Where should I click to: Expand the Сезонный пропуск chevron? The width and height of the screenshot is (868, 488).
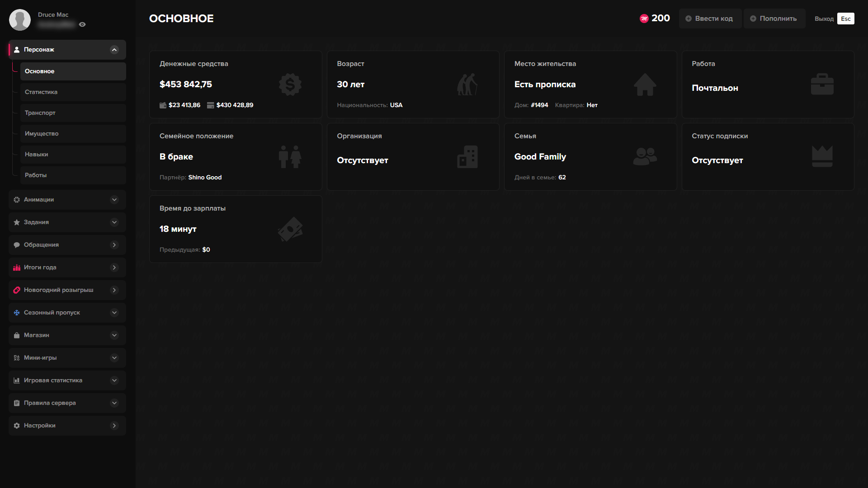point(114,313)
